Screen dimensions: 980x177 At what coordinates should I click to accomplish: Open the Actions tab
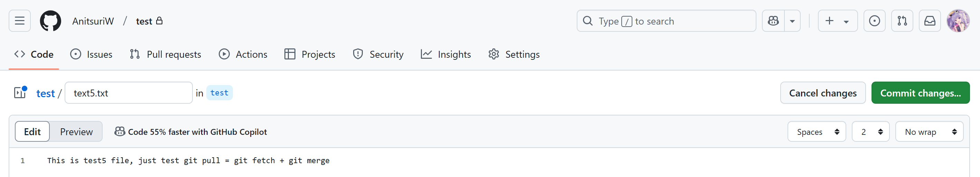[x=243, y=54]
